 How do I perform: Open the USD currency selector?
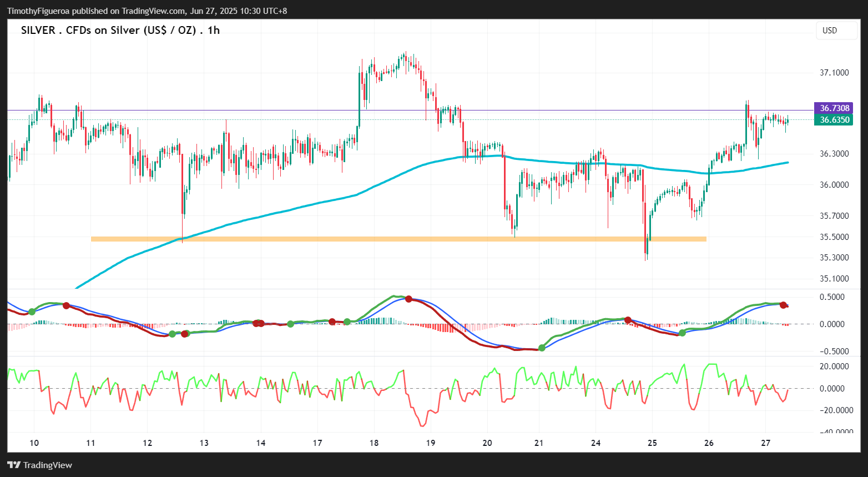point(836,31)
